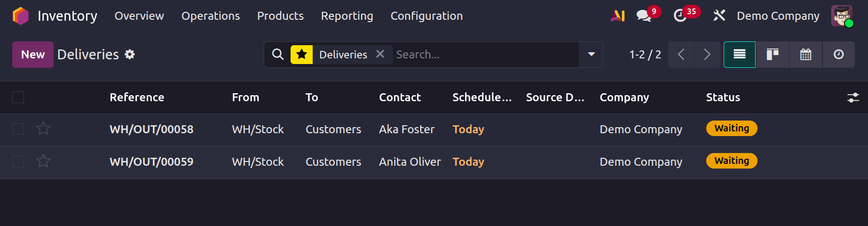The height and width of the screenshot is (226, 868).
Task: Open the debug tools wrench icon
Action: (x=719, y=16)
